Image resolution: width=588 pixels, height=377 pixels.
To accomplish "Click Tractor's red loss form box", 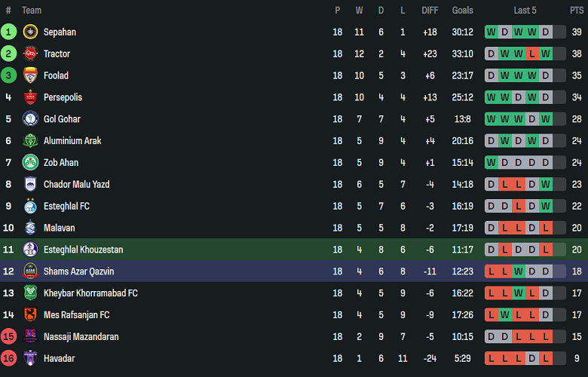I will (x=532, y=54).
